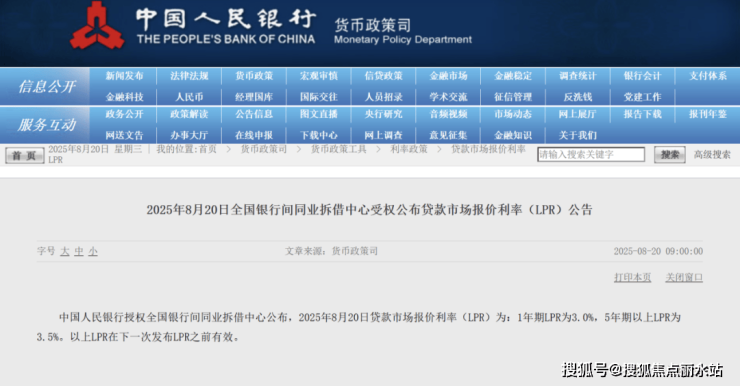Open the 反洗钱 menu item

click(578, 97)
